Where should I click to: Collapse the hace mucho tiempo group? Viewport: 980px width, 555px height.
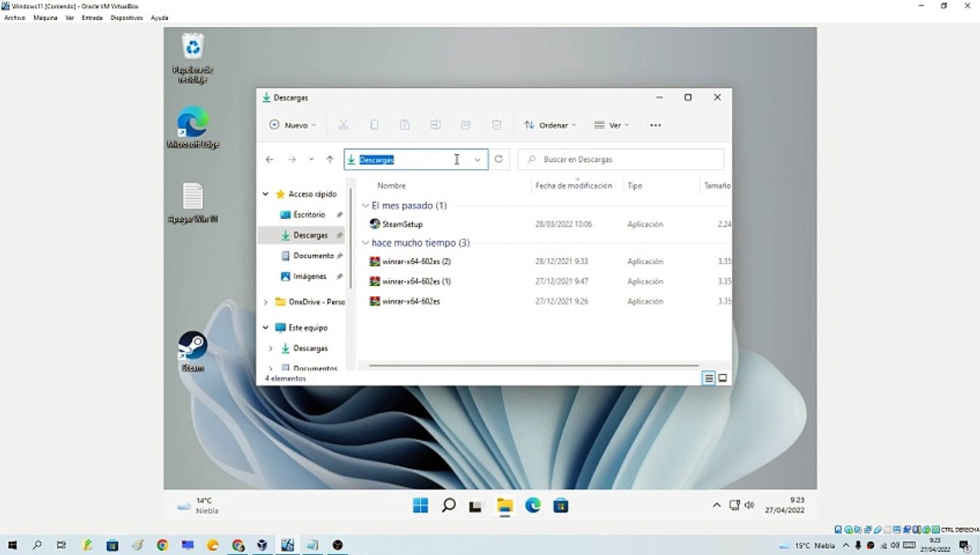(366, 243)
